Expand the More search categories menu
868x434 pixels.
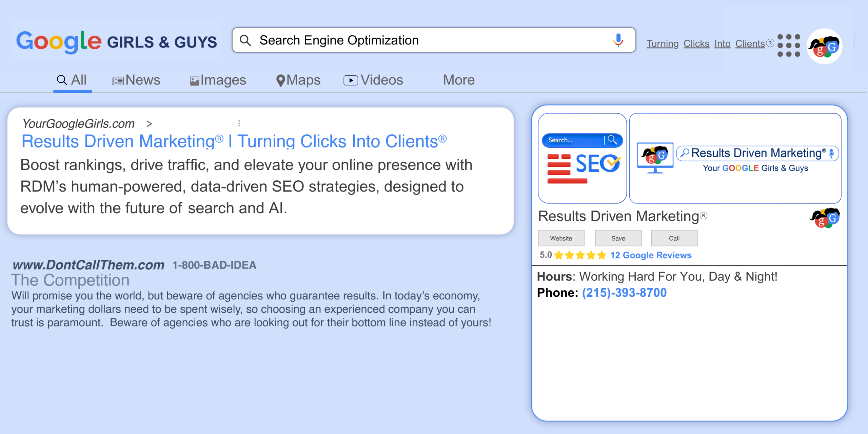[x=458, y=80]
